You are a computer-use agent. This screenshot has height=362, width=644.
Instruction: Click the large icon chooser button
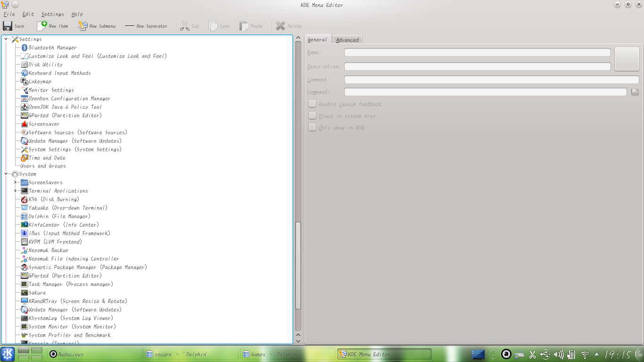click(x=627, y=59)
